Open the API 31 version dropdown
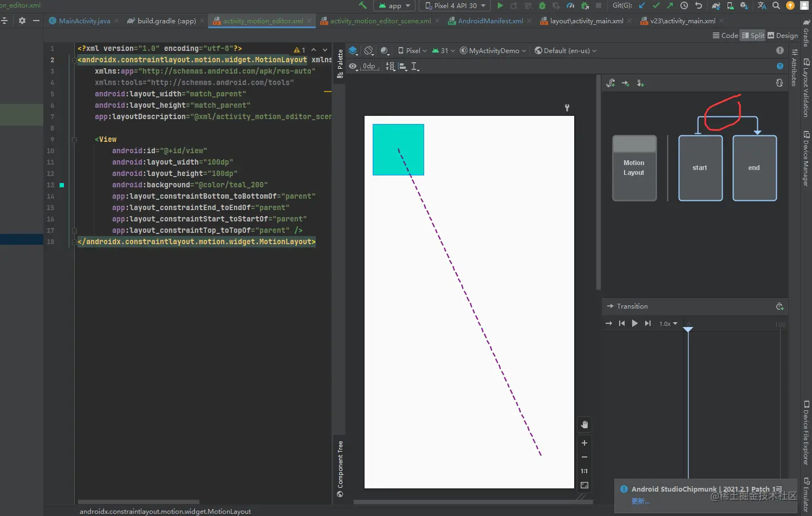 tap(443, 50)
